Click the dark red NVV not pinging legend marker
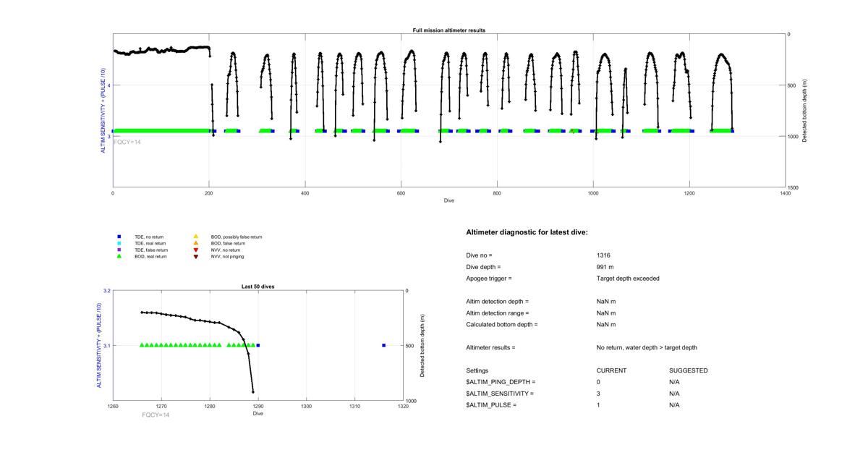868x450 pixels. click(x=195, y=256)
